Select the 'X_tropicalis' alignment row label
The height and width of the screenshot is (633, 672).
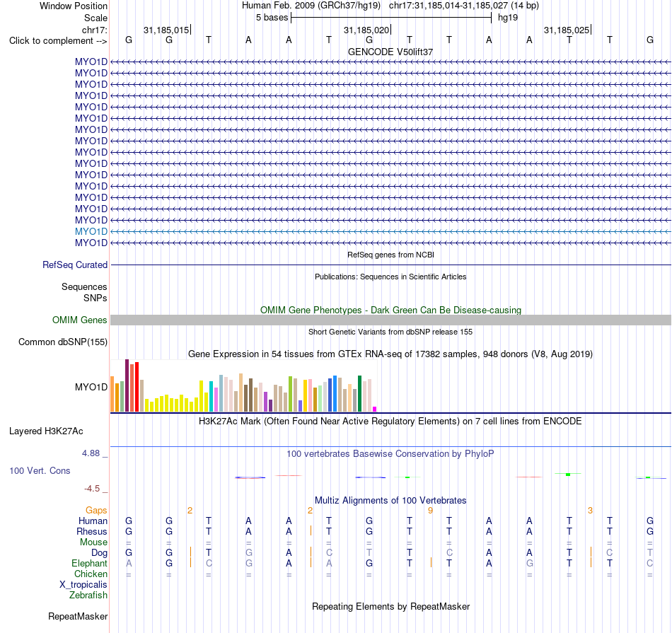tap(83, 585)
